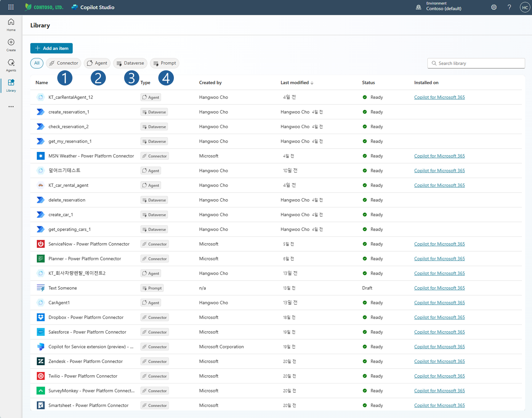Open the HC account avatar
Image resolution: width=532 pixels, height=418 pixels.
pos(525,7)
